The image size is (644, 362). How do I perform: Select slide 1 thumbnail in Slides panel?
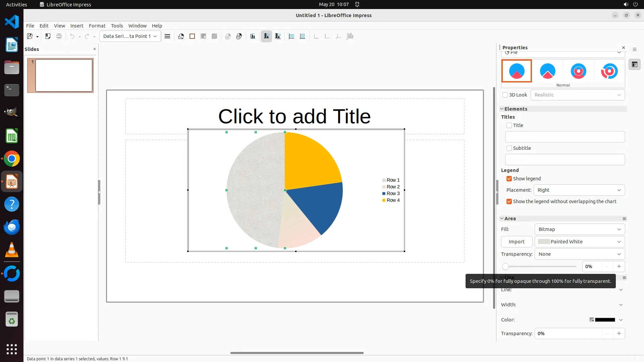click(x=64, y=75)
